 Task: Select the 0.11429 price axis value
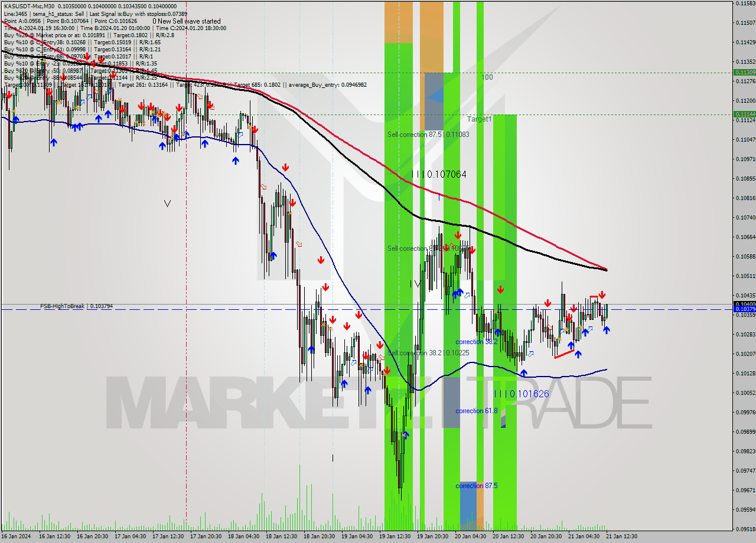click(x=745, y=42)
